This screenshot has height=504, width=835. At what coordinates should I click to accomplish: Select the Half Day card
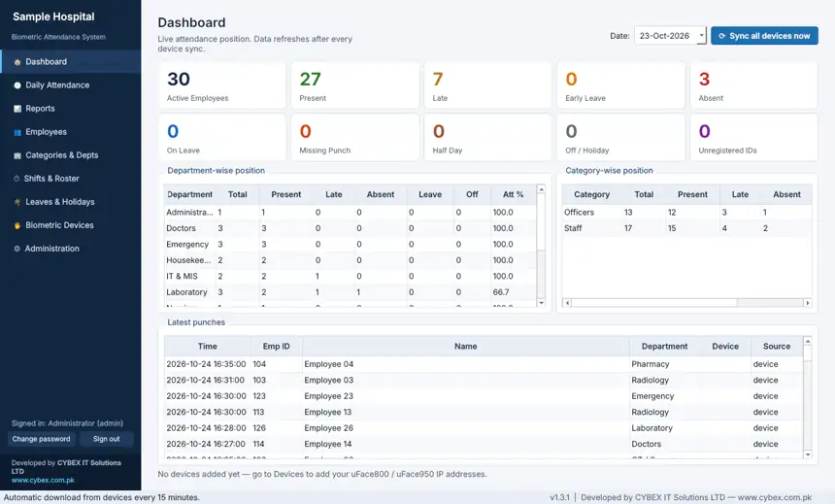pyautogui.click(x=487, y=138)
